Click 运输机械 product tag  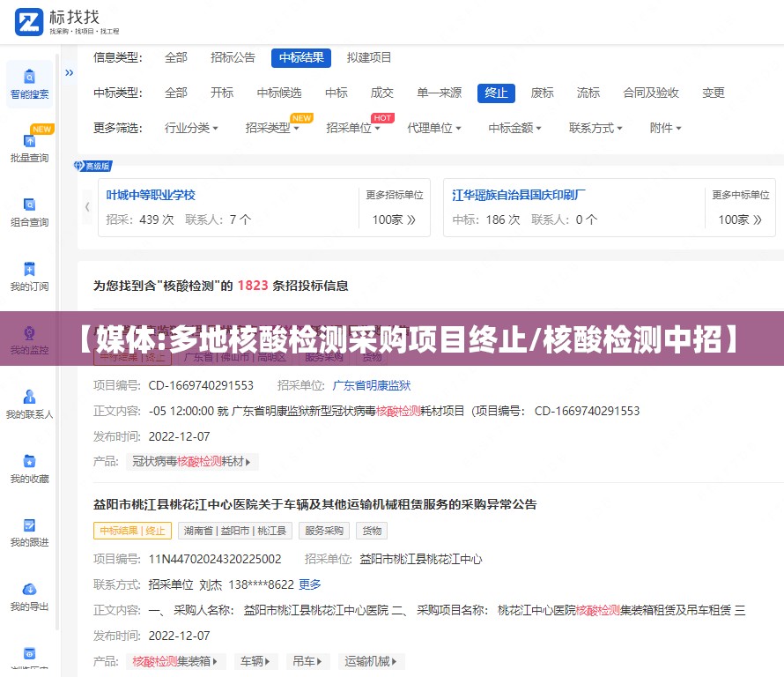tap(371, 661)
